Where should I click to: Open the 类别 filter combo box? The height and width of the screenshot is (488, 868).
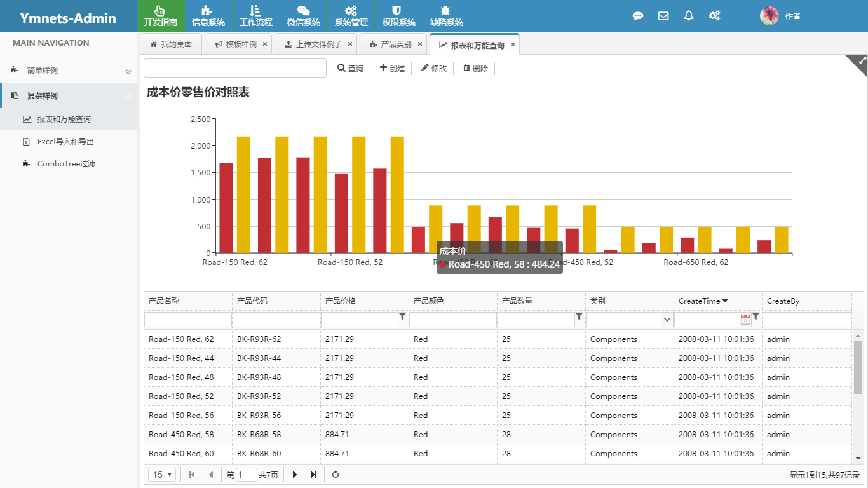pyautogui.click(x=629, y=320)
